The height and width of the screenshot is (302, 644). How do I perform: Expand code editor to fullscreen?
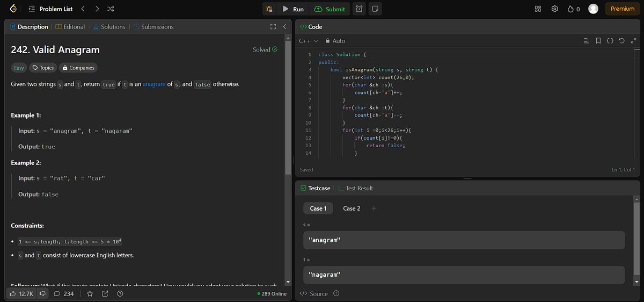coord(634,41)
